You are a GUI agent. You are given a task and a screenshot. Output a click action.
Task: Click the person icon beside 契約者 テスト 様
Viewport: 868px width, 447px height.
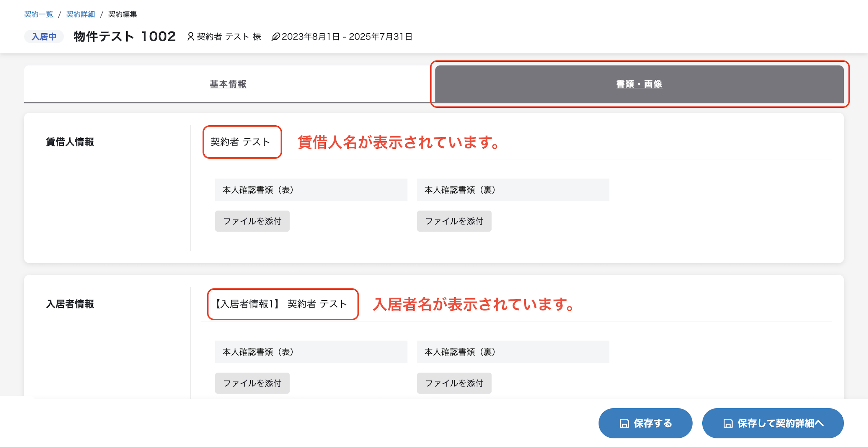(190, 36)
